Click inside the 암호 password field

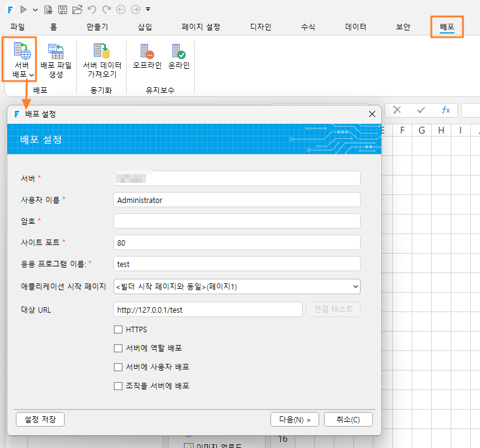pos(236,221)
